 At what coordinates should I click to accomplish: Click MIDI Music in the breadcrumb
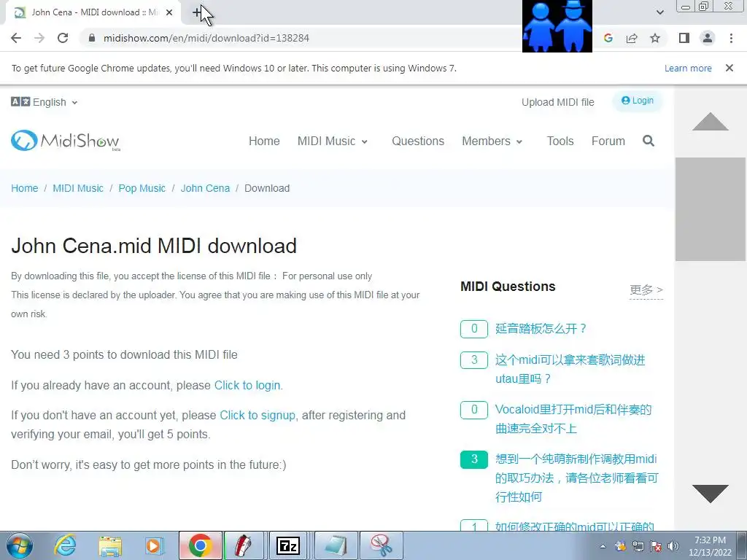77,188
